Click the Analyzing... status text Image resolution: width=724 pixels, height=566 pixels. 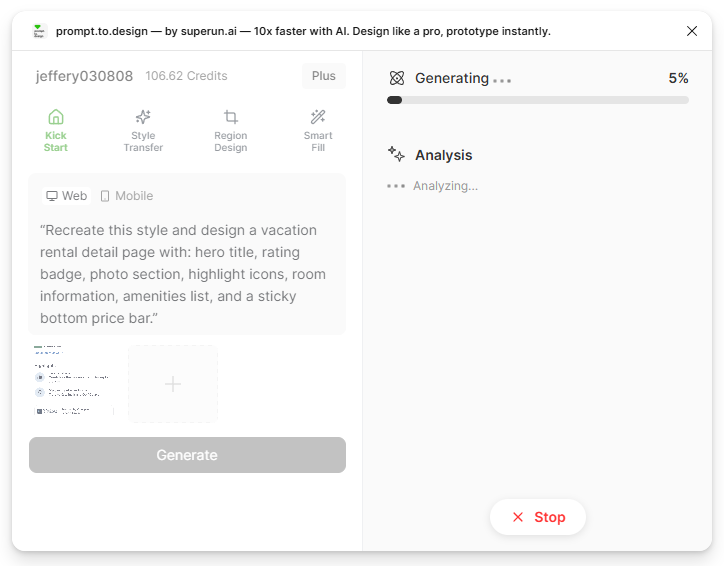pyautogui.click(x=445, y=186)
